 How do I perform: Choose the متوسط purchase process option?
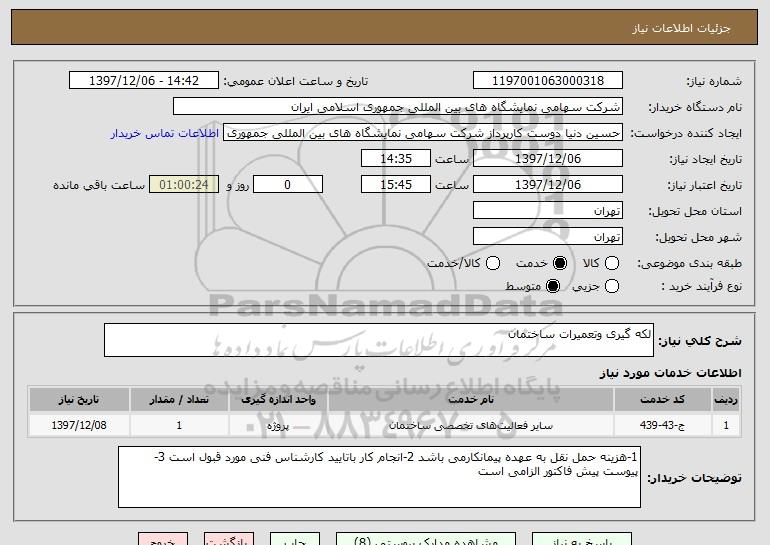(553, 286)
